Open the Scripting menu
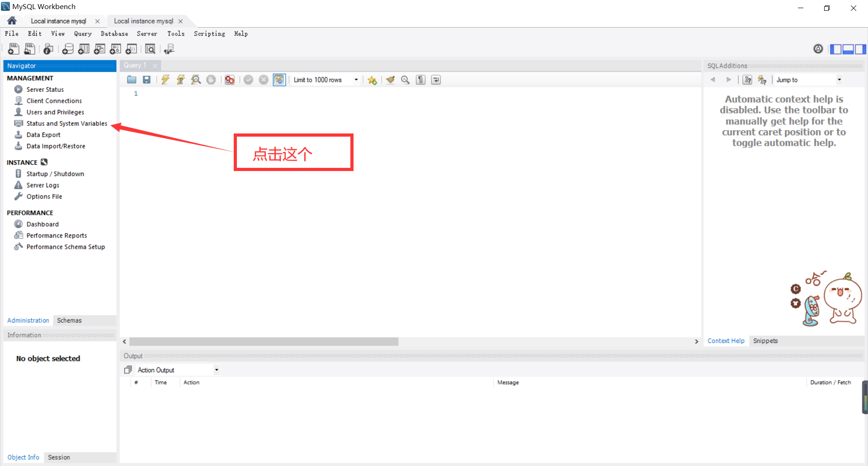 tap(209, 33)
